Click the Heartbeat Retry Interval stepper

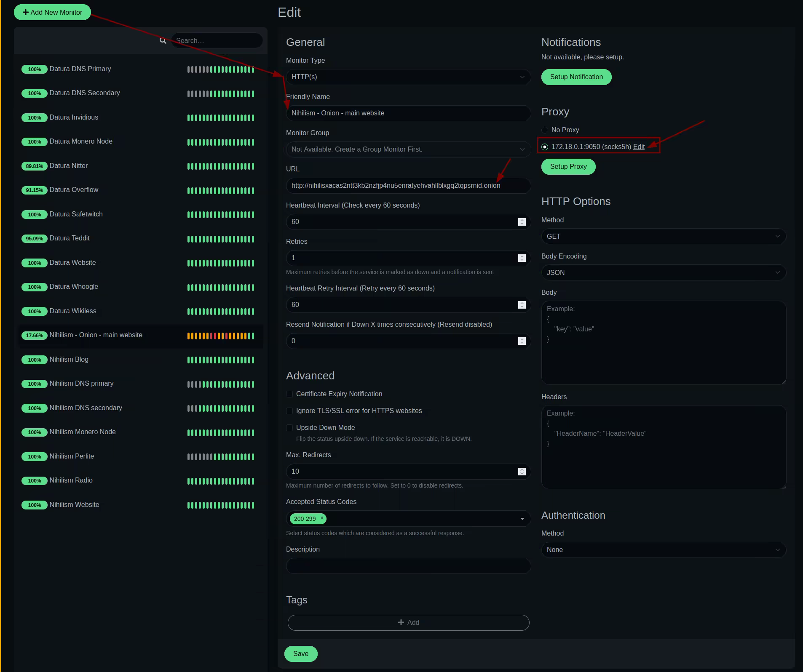coord(522,305)
